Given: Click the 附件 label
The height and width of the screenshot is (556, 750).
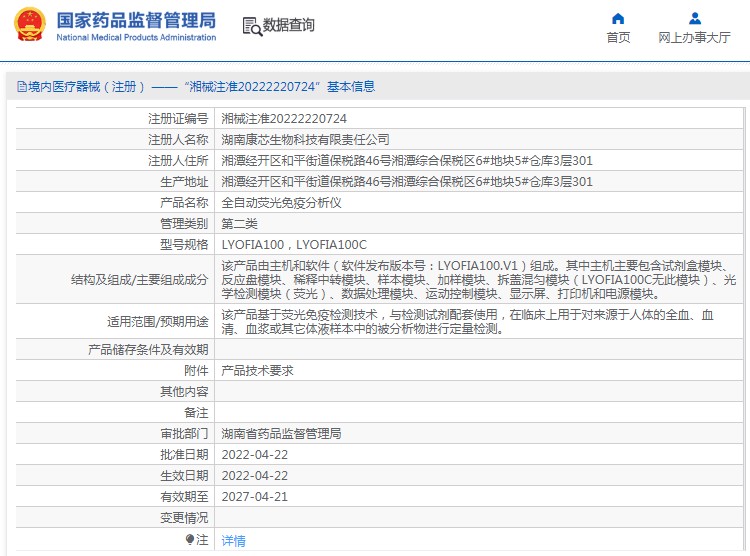Looking at the screenshot, I should click(196, 371).
